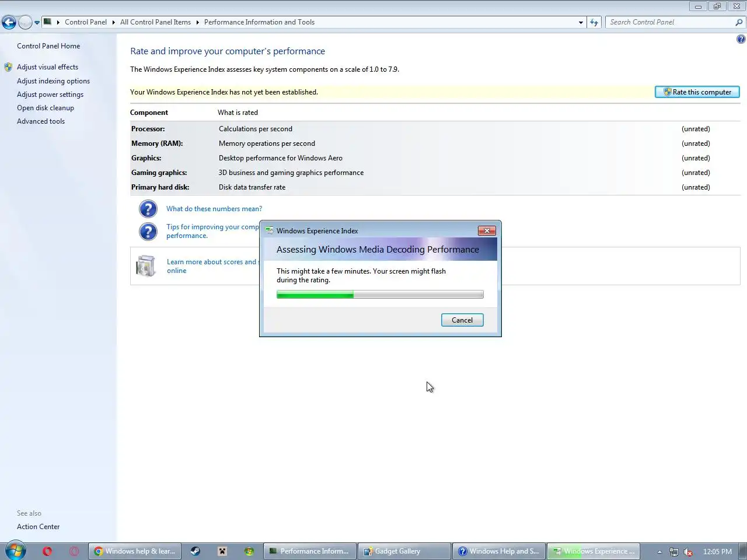This screenshot has height=560, width=747.
Task: Expand the chevron after Control Panel breadcrumb
Action: 113,22
